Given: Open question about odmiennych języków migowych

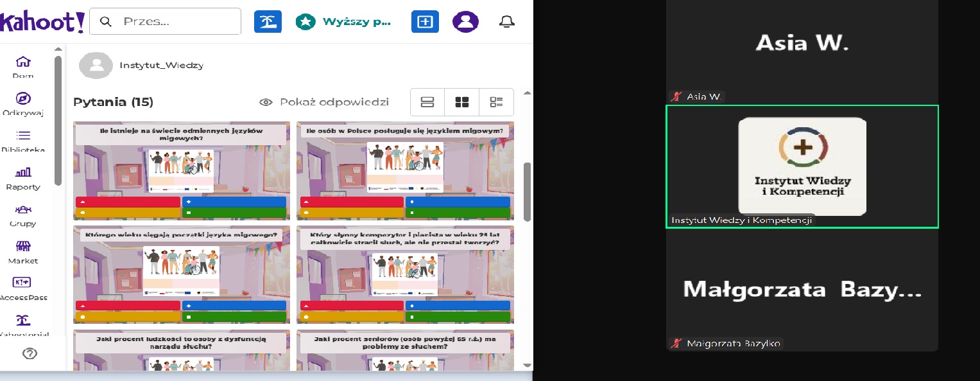Looking at the screenshot, I should tap(182, 170).
